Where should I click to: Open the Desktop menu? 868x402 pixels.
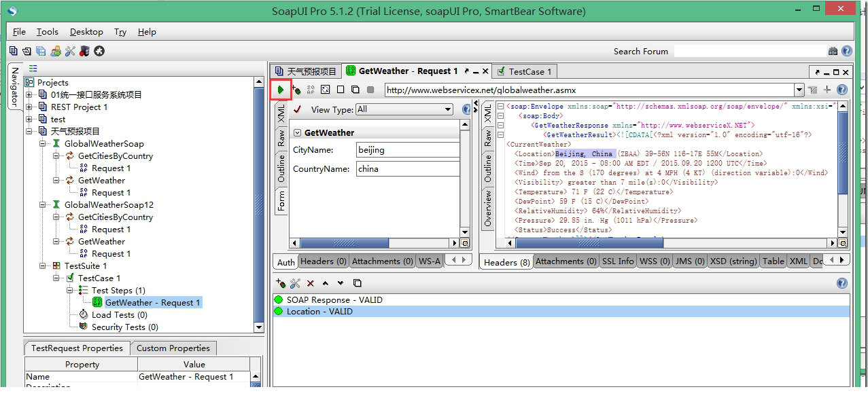coord(86,32)
